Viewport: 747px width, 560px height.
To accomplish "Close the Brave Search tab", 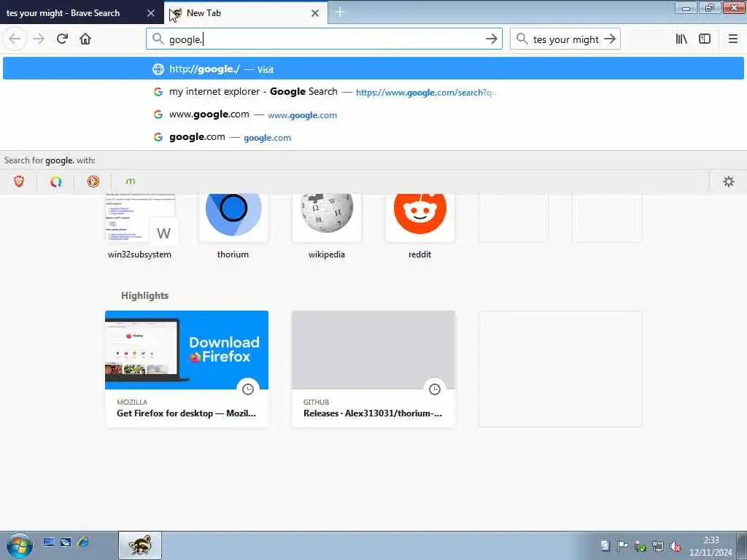I will pos(151,13).
